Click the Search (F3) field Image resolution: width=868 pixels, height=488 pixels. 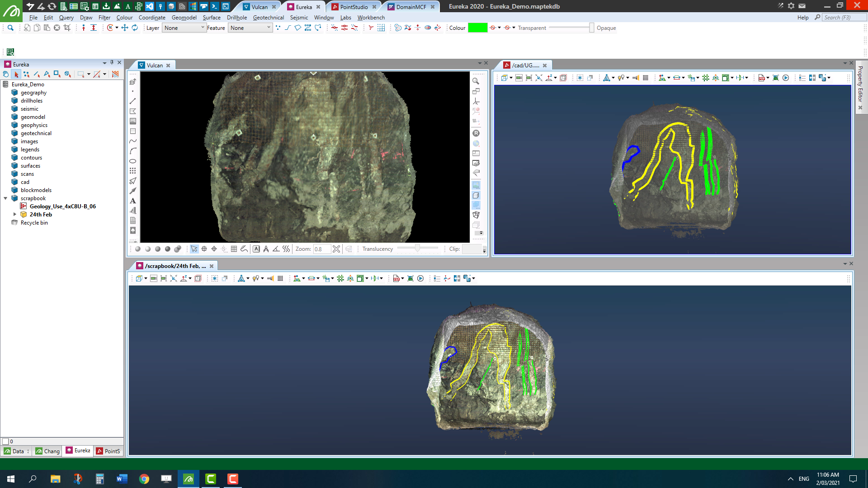[x=844, y=18]
